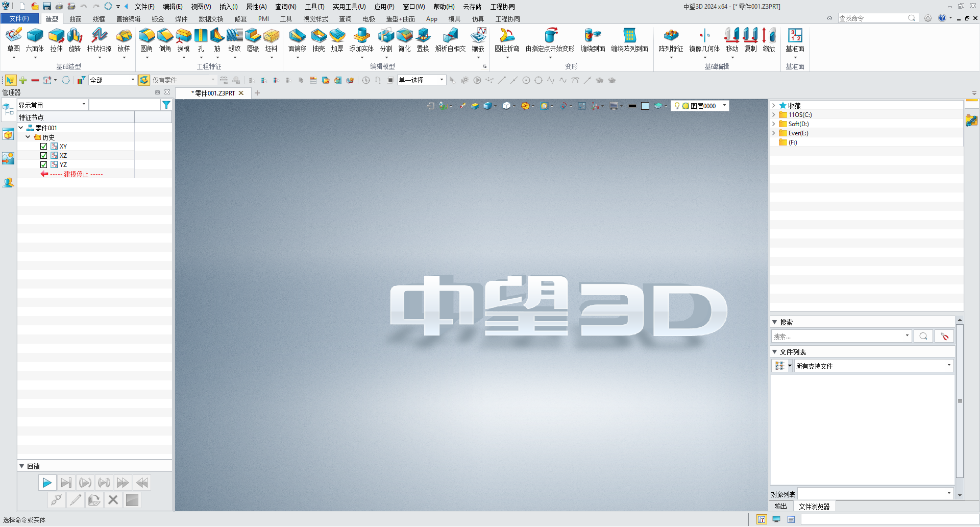The width and height of the screenshot is (980, 527).
Task: Click the 对象列表 object list field
Action: 875,493
